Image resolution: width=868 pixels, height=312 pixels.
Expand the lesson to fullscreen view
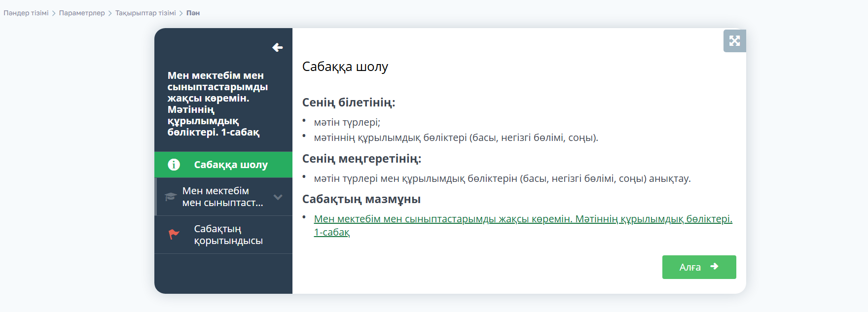click(734, 41)
